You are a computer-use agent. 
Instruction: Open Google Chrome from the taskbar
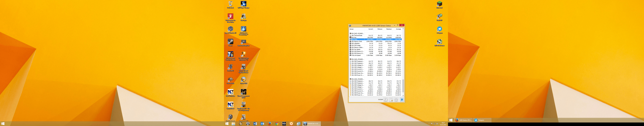click(277, 123)
